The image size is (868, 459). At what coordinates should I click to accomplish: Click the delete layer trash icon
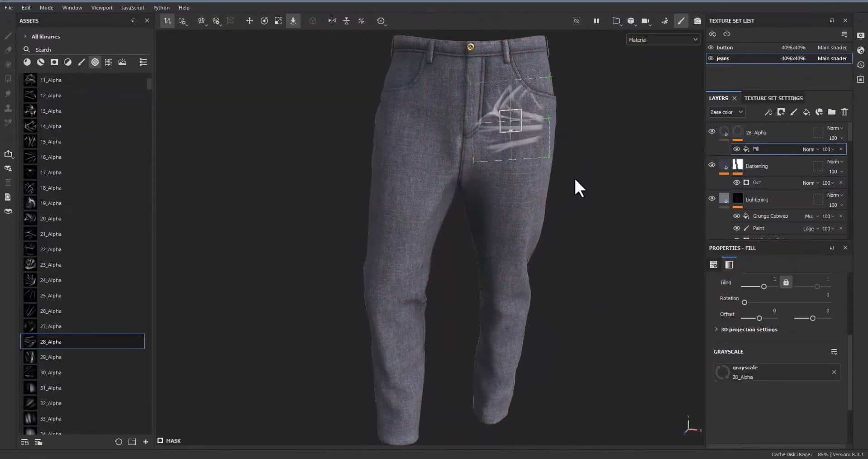(x=844, y=112)
